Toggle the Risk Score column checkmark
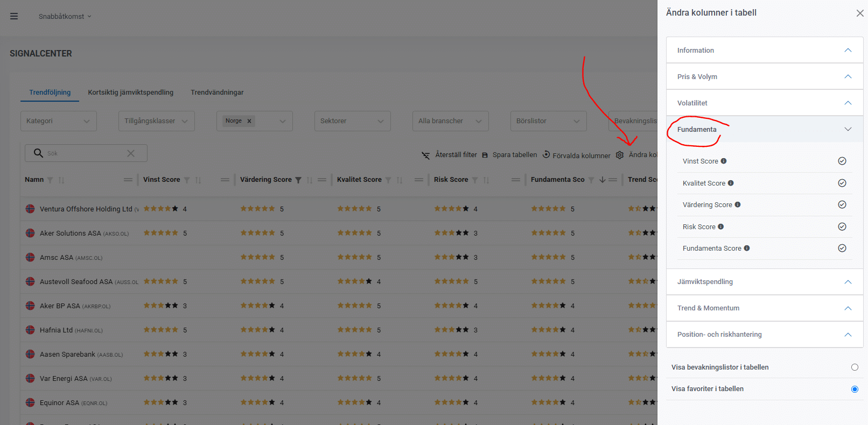The width and height of the screenshot is (868, 425). 842,226
